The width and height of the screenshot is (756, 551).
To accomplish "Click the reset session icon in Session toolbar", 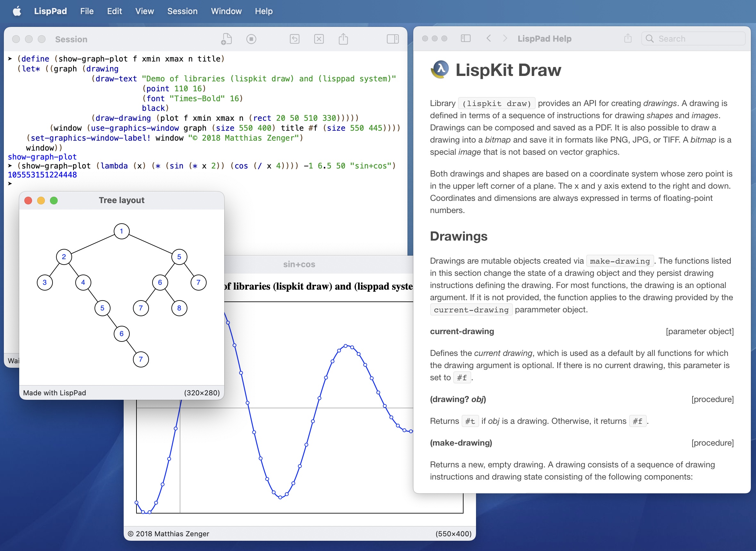I will tap(294, 39).
